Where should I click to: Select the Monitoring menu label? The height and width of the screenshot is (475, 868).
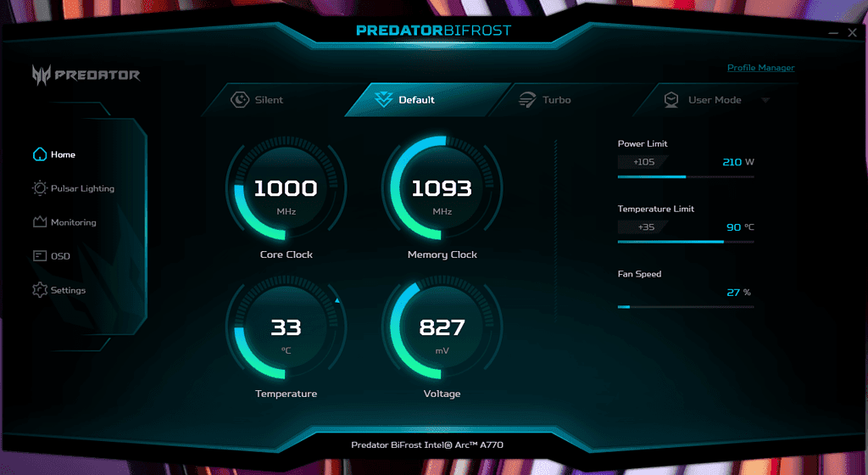pyautogui.click(x=74, y=222)
